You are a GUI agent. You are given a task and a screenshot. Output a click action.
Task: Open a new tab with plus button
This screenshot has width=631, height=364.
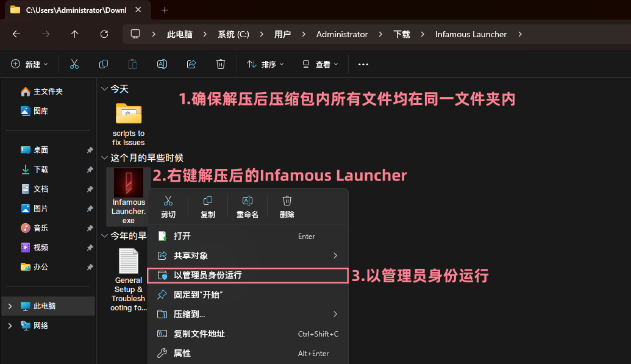[165, 10]
